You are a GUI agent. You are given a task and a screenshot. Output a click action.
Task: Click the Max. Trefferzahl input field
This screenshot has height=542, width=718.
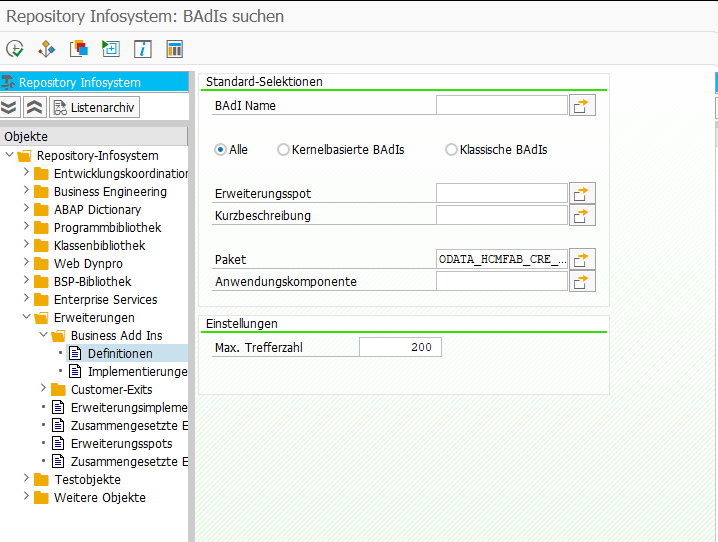(400, 347)
